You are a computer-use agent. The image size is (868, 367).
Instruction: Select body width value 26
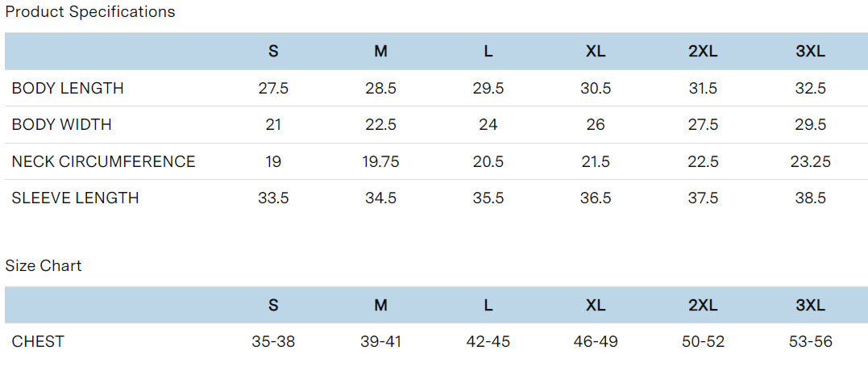tap(596, 125)
